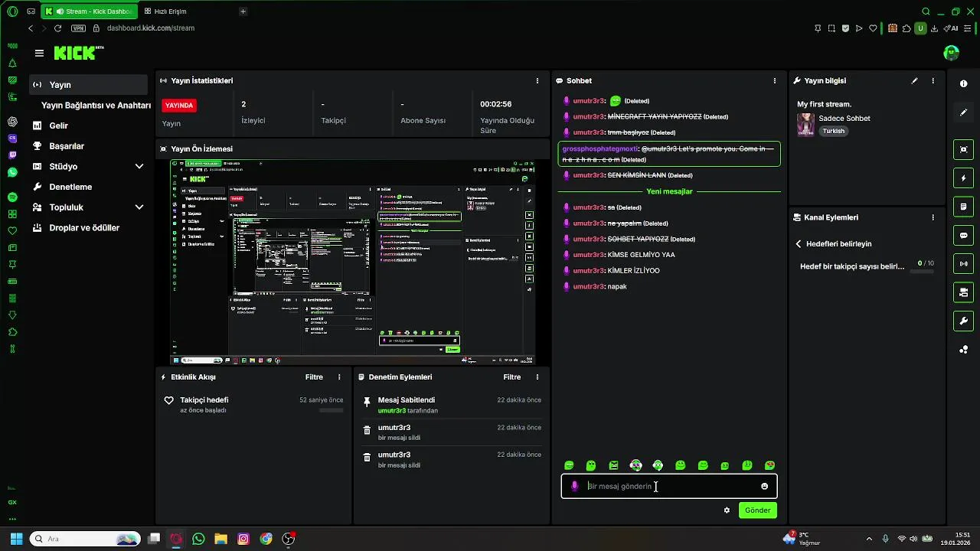The width and height of the screenshot is (980, 551).
Task: Open Twitch in the browser sidebar
Action: click(12, 155)
